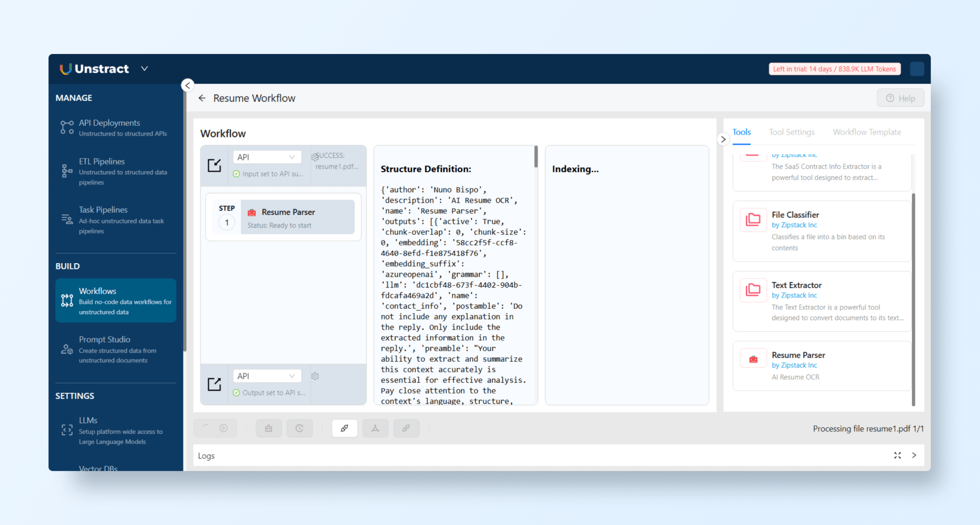Run the workflow using the play icon

(x=223, y=428)
